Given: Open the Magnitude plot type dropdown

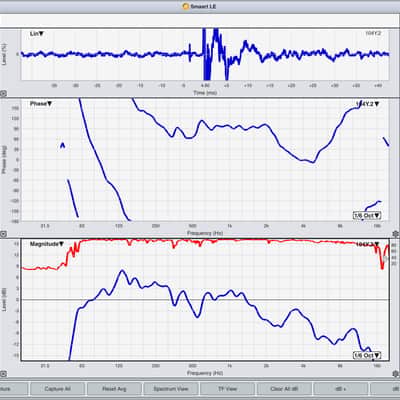Looking at the screenshot, I should coord(47,244).
